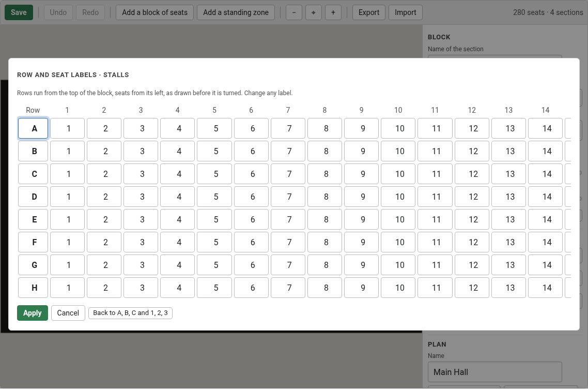The height and width of the screenshot is (389, 588).
Task: Select seat 4 label in row F
Action: (x=178, y=242)
